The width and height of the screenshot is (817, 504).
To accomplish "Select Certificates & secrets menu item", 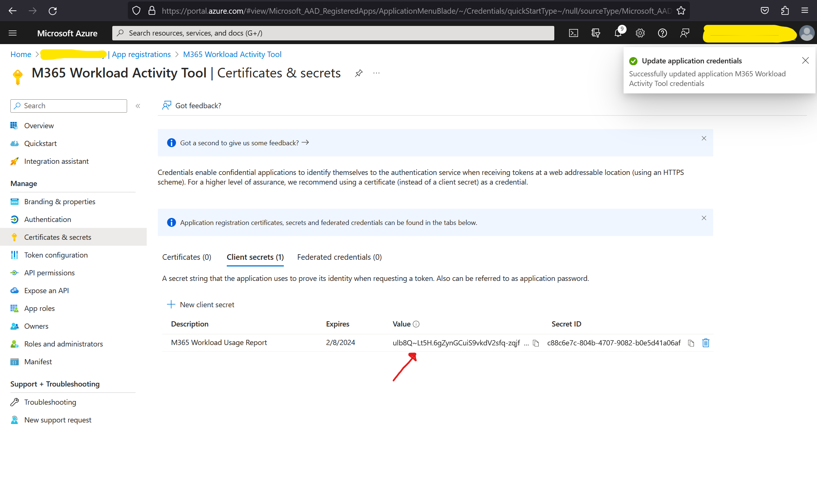I will [x=73, y=237].
